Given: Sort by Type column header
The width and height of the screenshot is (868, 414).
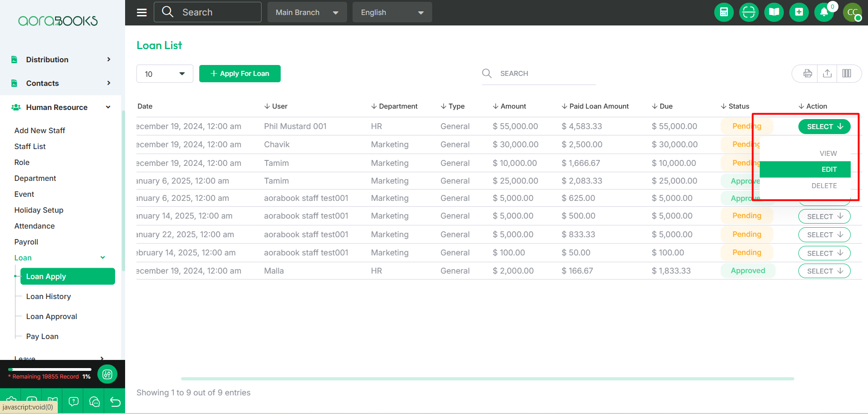Looking at the screenshot, I should point(453,106).
